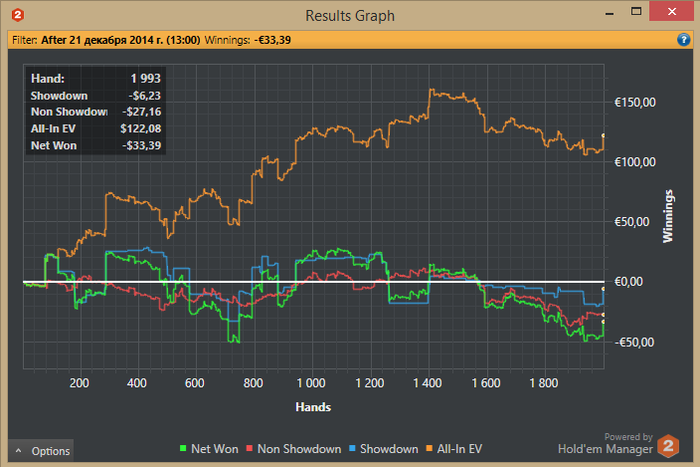
Task: Click the €150,00 axis label
Action: [x=635, y=102]
